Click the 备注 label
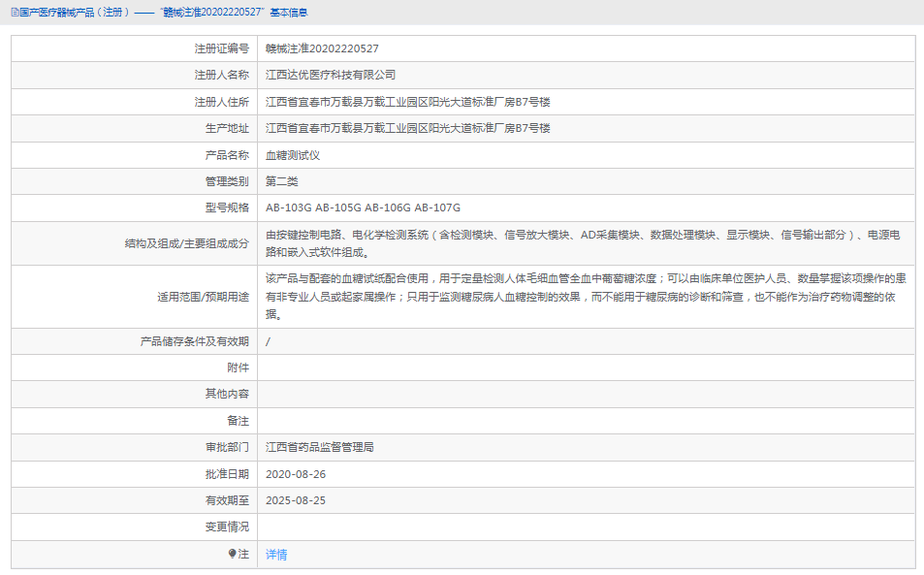This screenshot has height=575, width=924. point(239,421)
